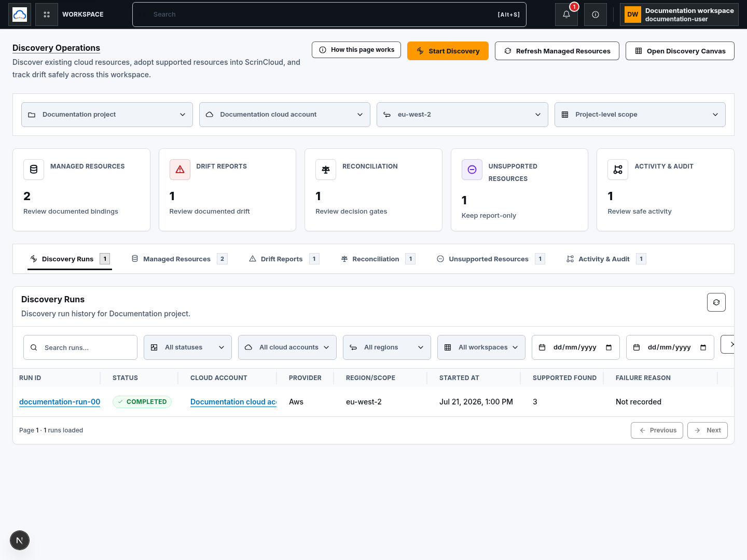This screenshot has width=747, height=560.
Task: Click the Unsupported Resources minus-circle icon
Action: point(472,170)
